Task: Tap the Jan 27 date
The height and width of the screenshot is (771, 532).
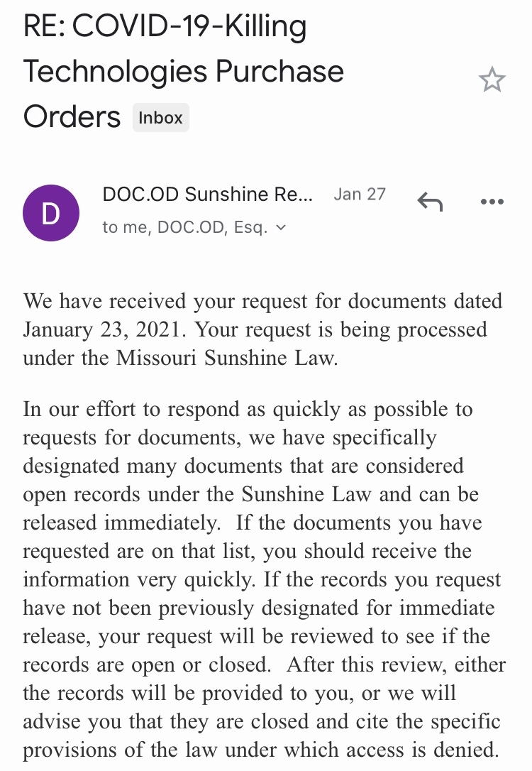Action: pyautogui.click(x=360, y=195)
